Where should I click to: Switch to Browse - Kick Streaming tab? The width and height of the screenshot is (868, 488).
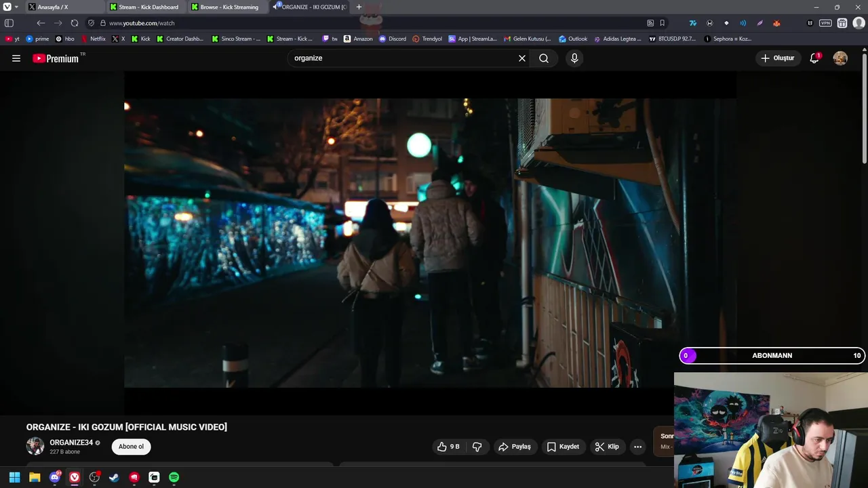point(228,7)
